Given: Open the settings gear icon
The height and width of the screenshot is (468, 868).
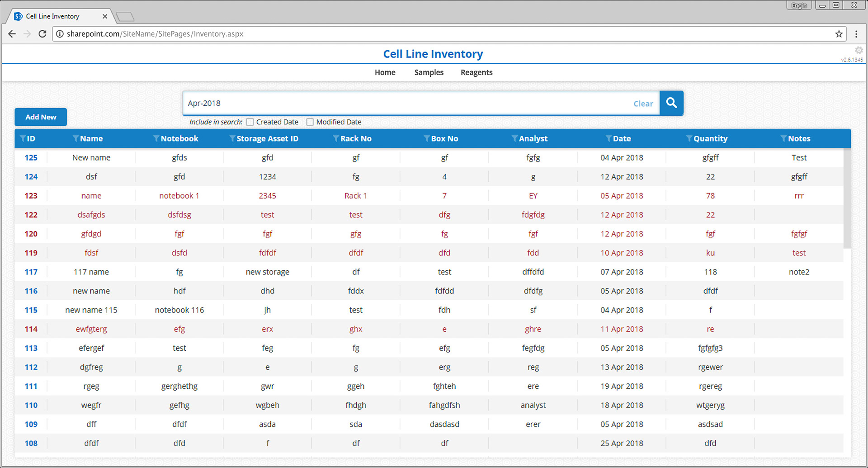Looking at the screenshot, I should click(859, 50).
